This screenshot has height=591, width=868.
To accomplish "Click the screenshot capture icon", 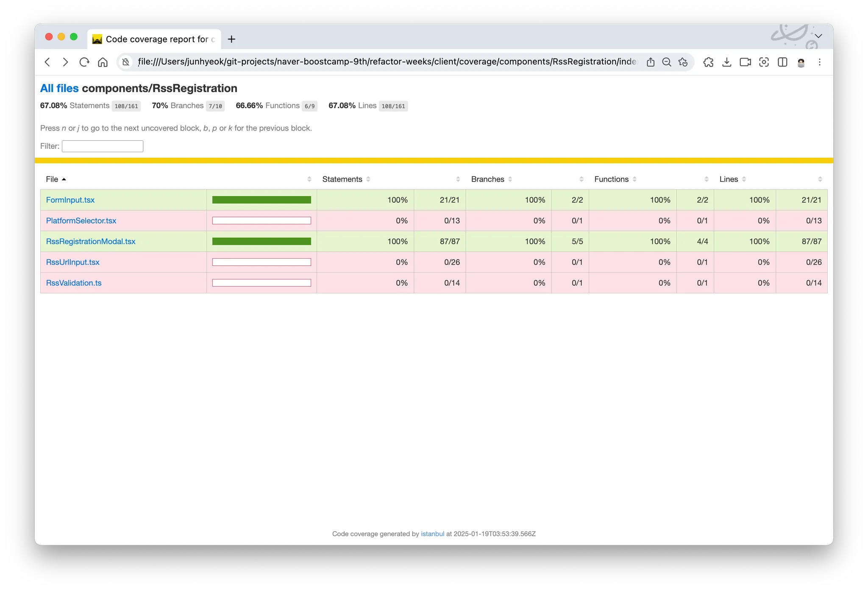I will click(x=764, y=62).
